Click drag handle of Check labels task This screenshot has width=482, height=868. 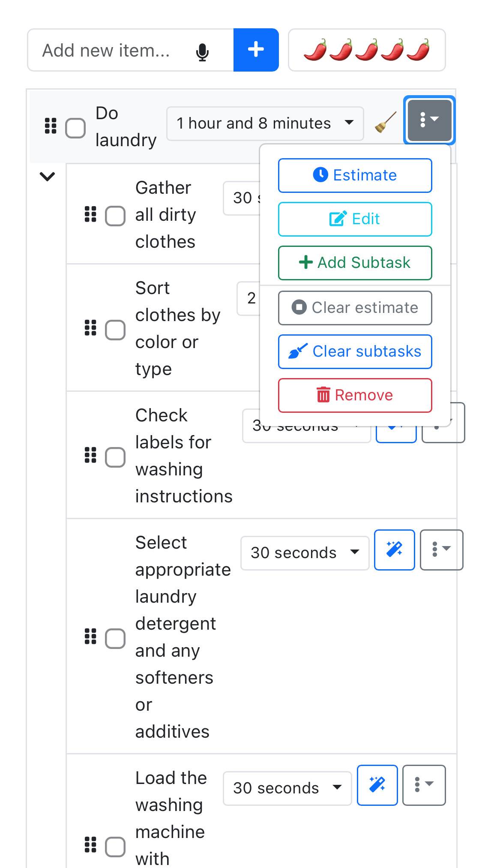click(x=90, y=455)
